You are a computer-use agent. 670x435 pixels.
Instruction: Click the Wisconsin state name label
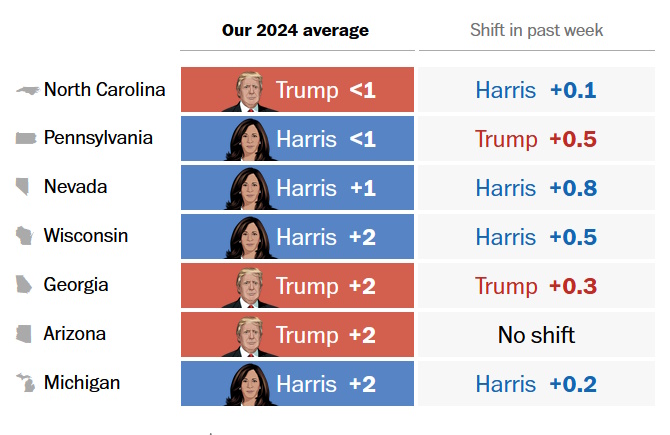click(86, 236)
